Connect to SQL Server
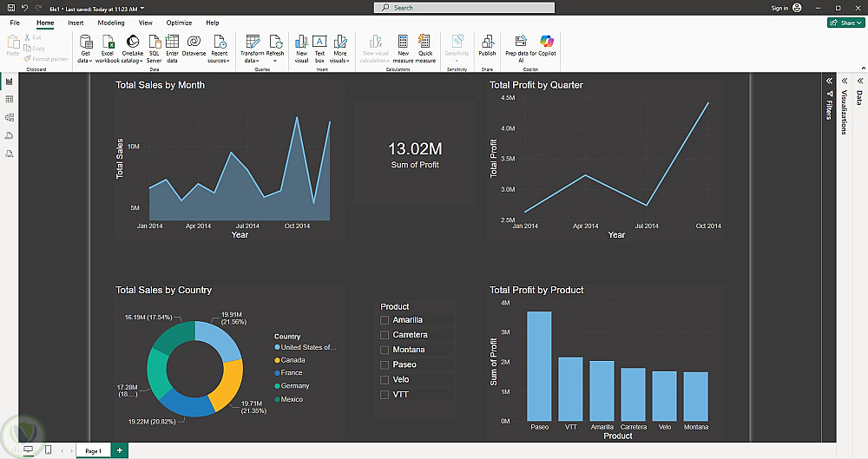Screen dimensions: 868x459 [155, 49]
